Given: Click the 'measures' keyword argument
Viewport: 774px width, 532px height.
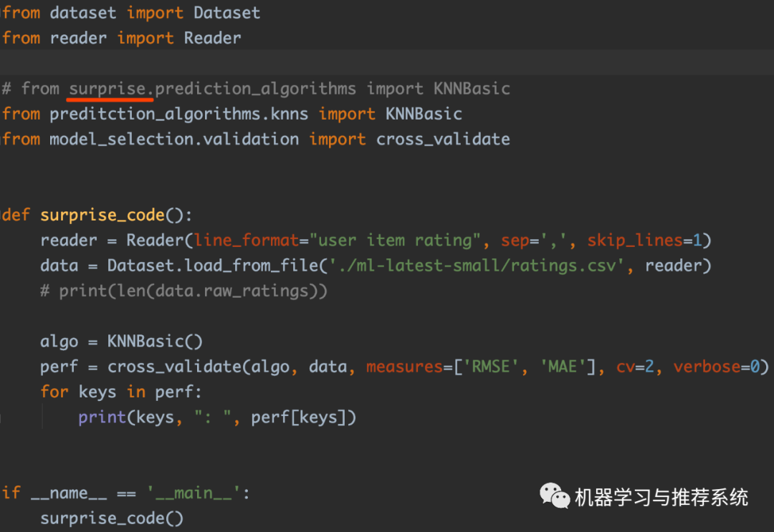Looking at the screenshot, I should pos(404,367).
